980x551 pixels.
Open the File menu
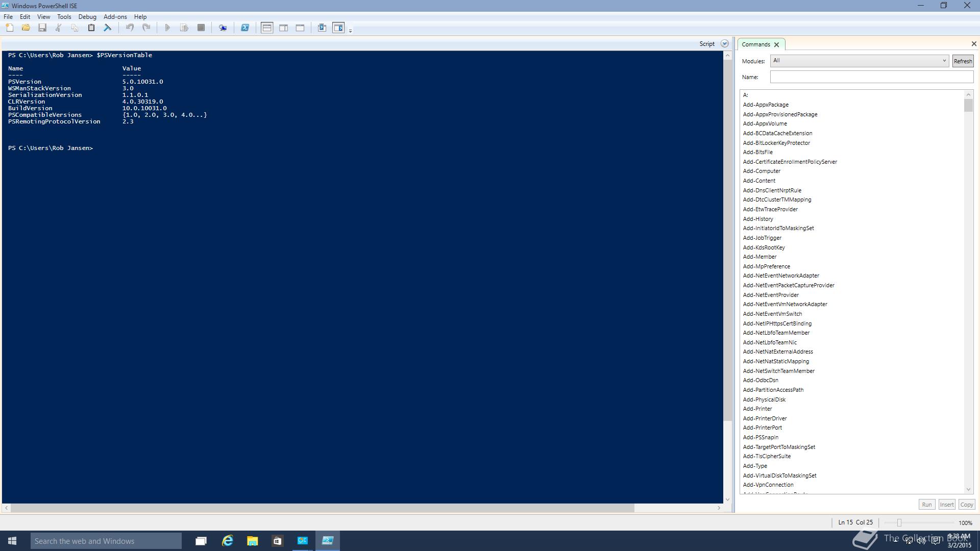pos(8,17)
